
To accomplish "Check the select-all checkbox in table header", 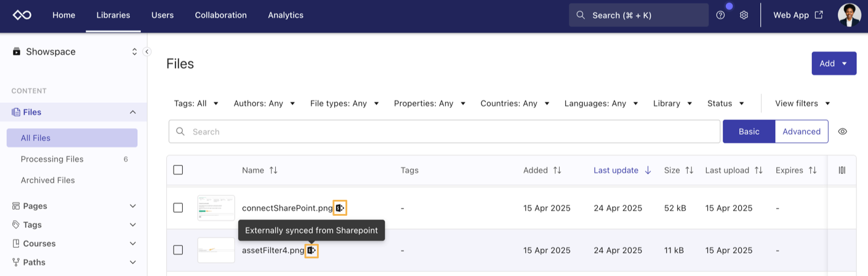I will 178,170.
